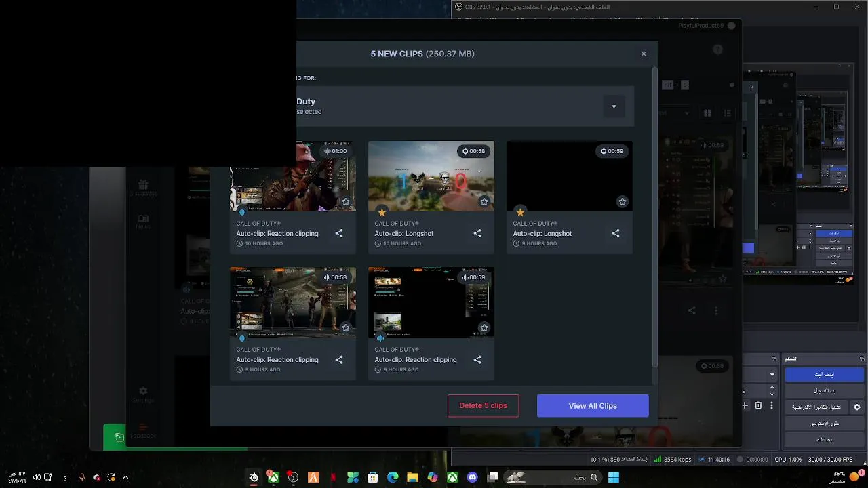Open the weather widget showing 36°C
The height and width of the screenshot is (488, 868).
click(846, 477)
